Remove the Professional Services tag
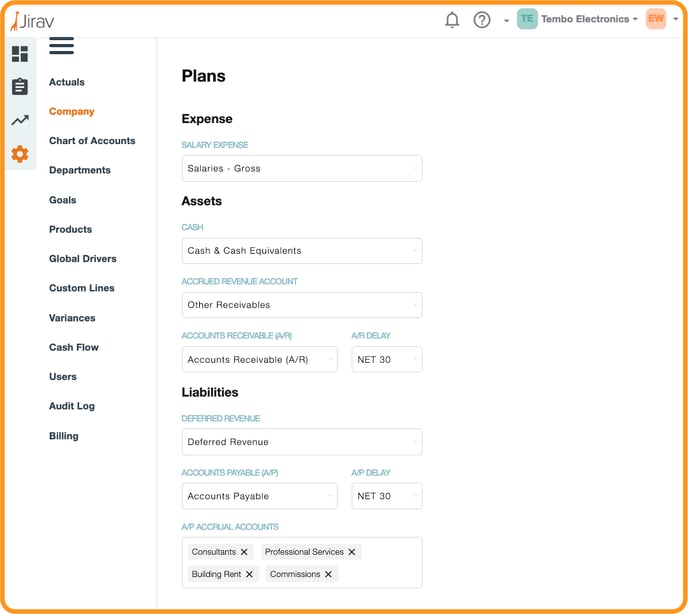 (x=351, y=552)
